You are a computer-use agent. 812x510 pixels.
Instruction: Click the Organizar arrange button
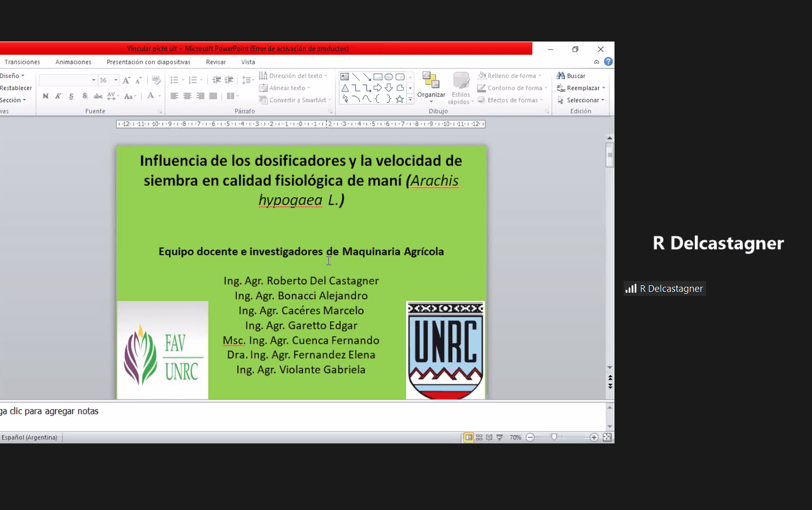coord(431,87)
